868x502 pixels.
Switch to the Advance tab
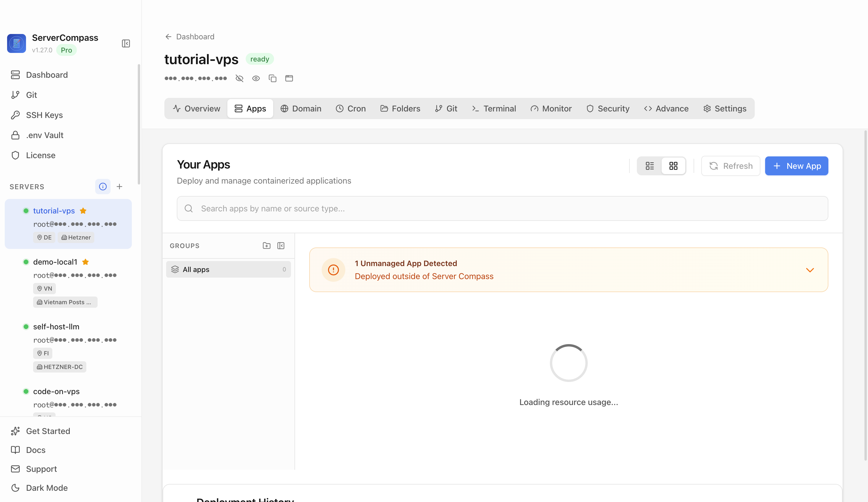click(x=666, y=109)
